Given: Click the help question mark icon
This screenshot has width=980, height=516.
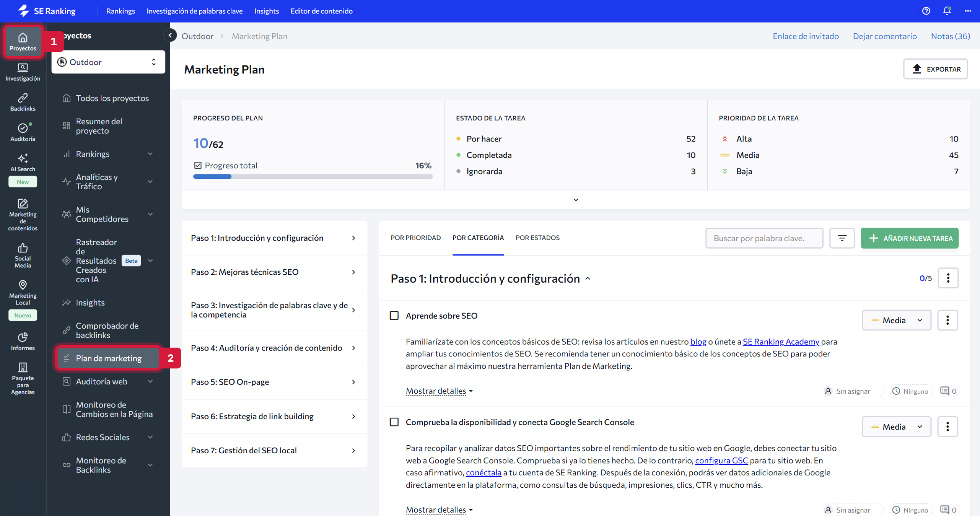Looking at the screenshot, I should 926,11.
